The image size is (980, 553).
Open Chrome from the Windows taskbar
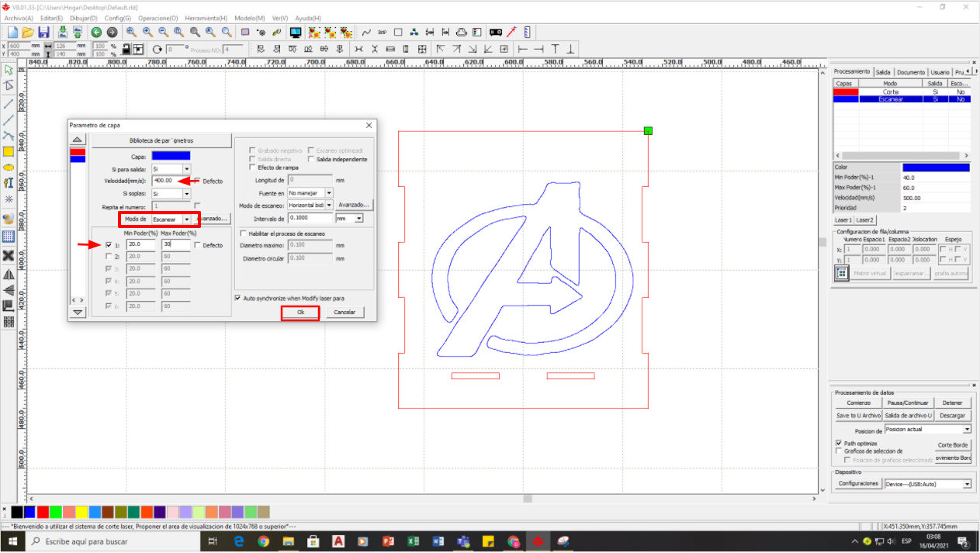pos(263,541)
